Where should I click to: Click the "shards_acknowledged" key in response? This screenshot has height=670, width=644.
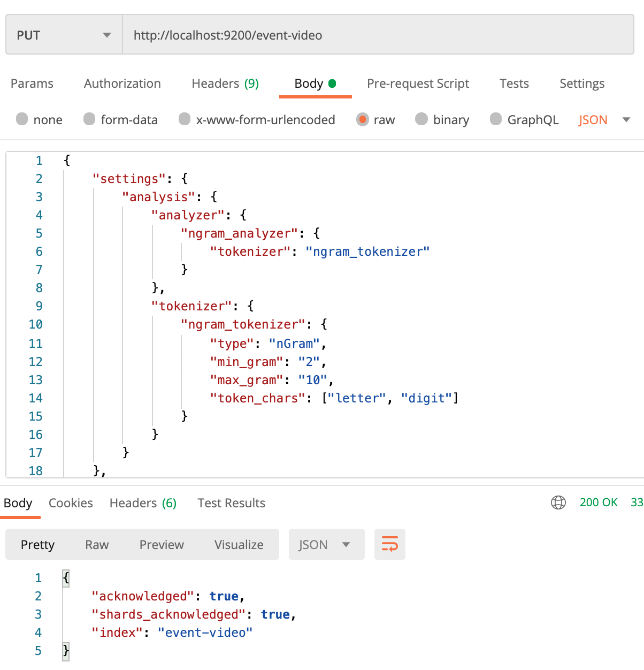[x=168, y=614]
